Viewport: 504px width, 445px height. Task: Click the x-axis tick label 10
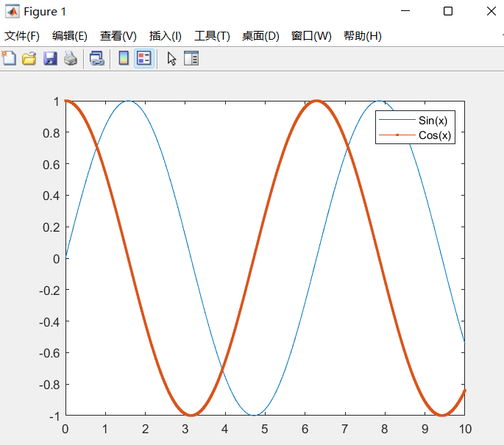coord(465,429)
